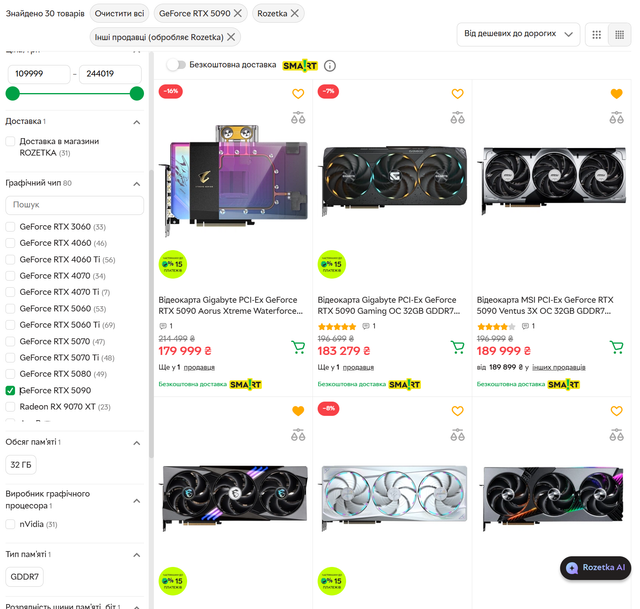Check Доставка в магазини ROZETKA
The height and width of the screenshot is (609, 640).
click(10, 142)
